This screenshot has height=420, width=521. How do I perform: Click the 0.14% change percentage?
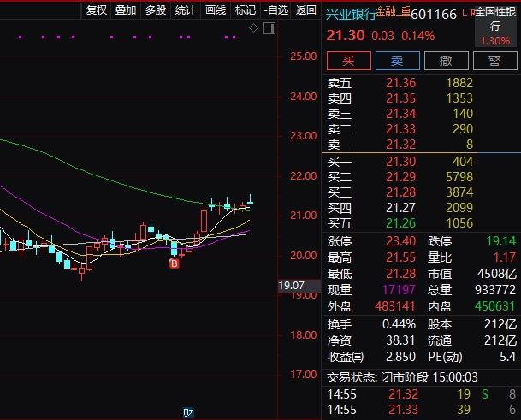(417, 36)
